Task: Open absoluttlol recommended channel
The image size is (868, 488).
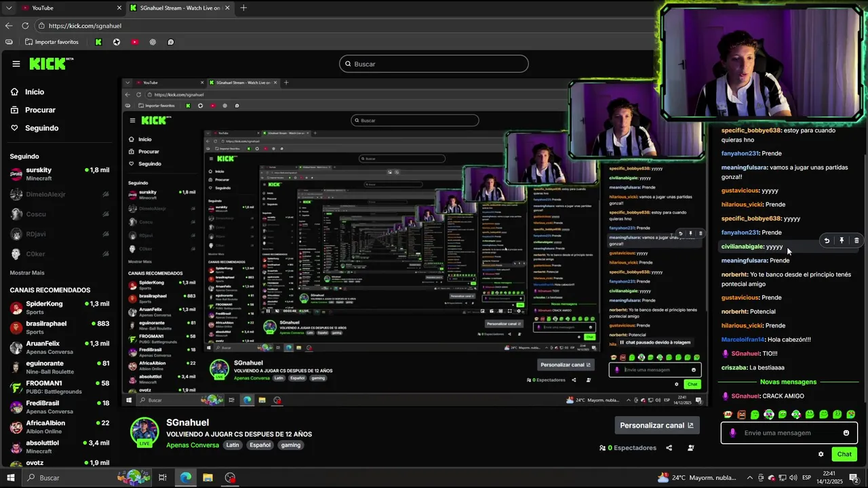Action: 60,447
